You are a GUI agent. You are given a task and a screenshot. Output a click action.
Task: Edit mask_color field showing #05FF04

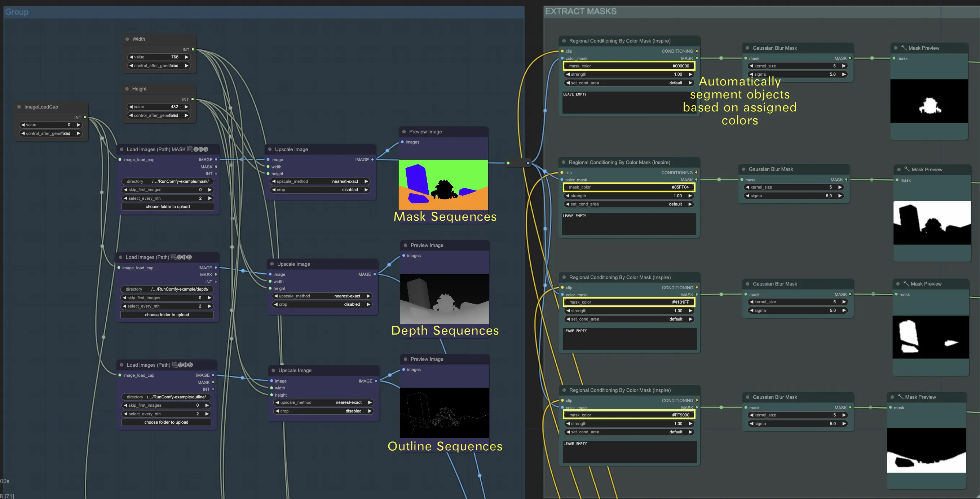coord(628,187)
